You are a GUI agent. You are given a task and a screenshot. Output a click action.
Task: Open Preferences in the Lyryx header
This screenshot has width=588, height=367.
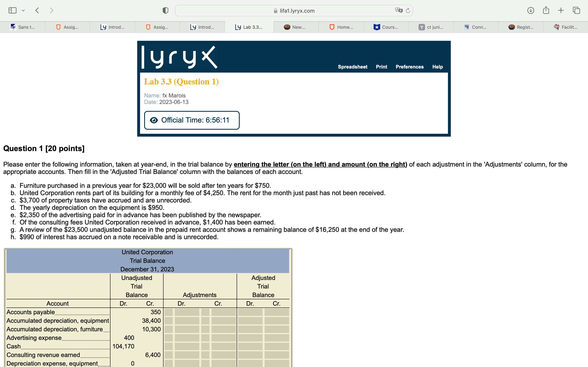409,67
